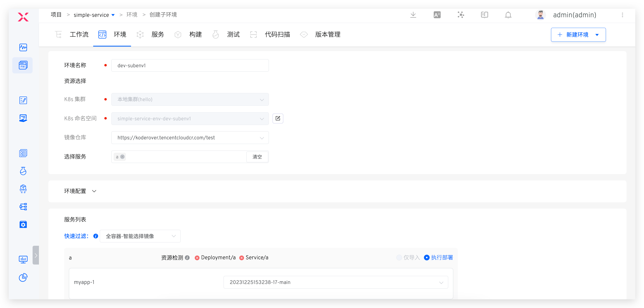644x308 pixels.
Task: Click the quick filter info icon
Action: tap(96, 236)
